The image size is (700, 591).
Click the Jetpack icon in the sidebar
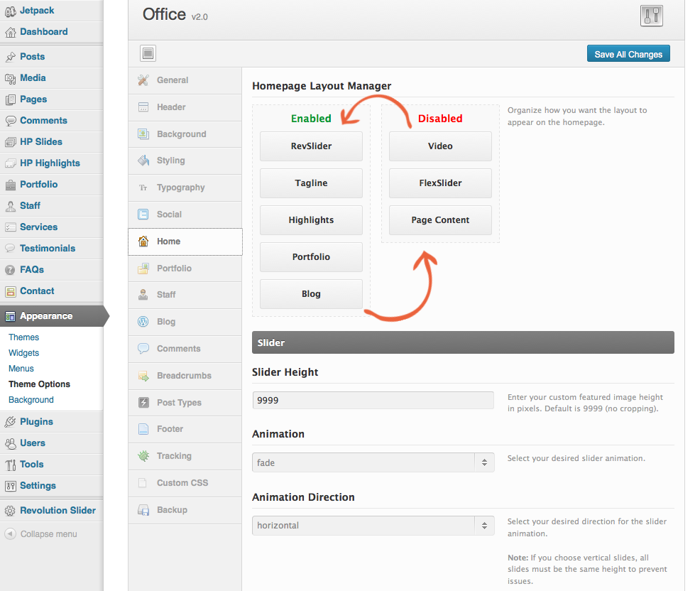10,11
